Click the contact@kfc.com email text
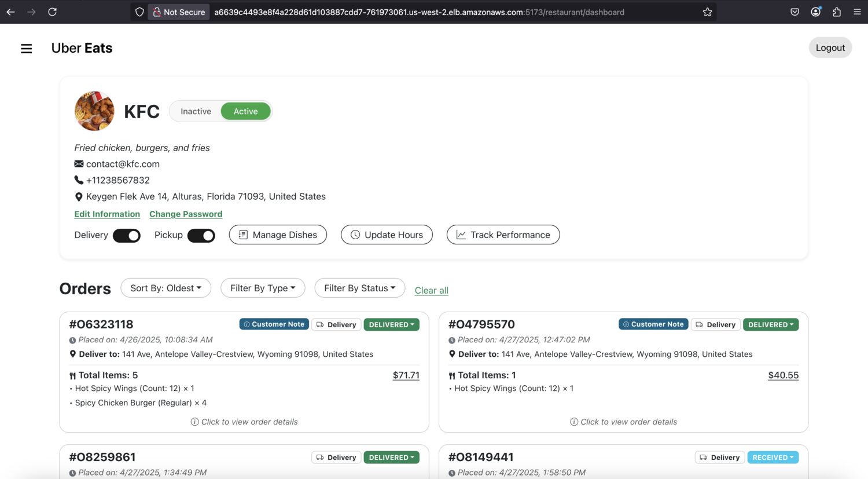The height and width of the screenshot is (479, 868). pyautogui.click(x=123, y=164)
